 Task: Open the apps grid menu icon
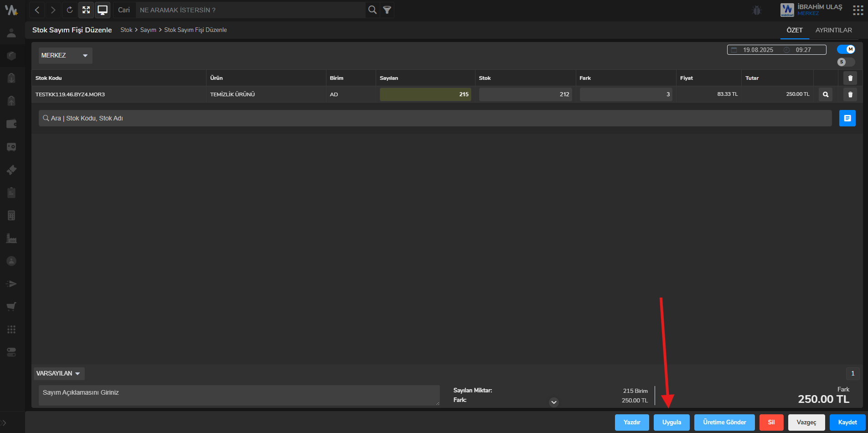pyautogui.click(x=858, y=10)
